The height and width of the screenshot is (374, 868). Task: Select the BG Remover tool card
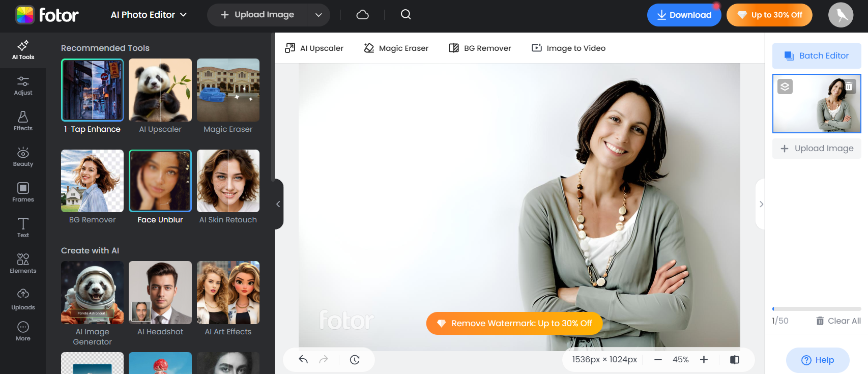pos(92,187)
